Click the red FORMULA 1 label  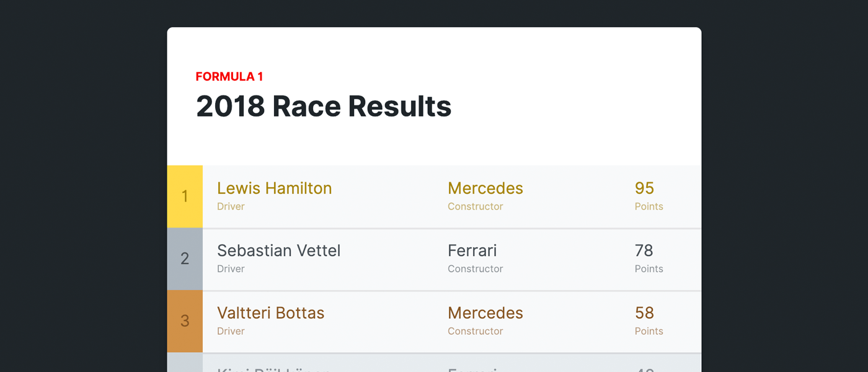(229, 77)
